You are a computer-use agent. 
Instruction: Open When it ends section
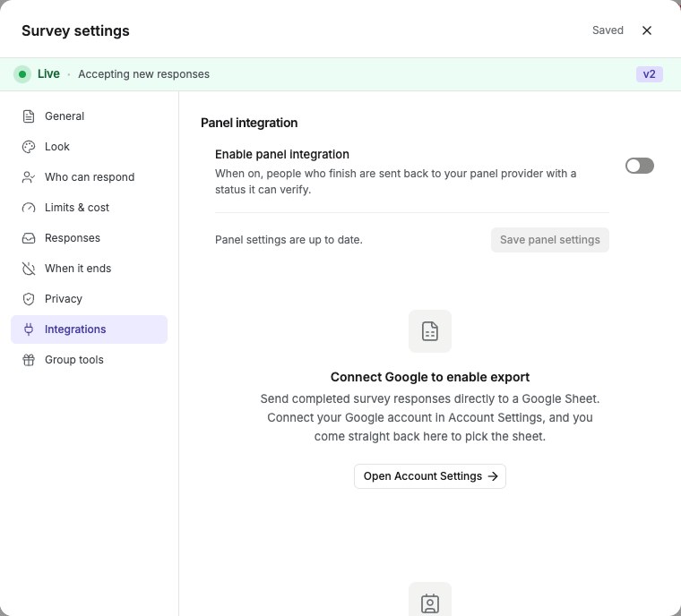[x=89, y=269]
